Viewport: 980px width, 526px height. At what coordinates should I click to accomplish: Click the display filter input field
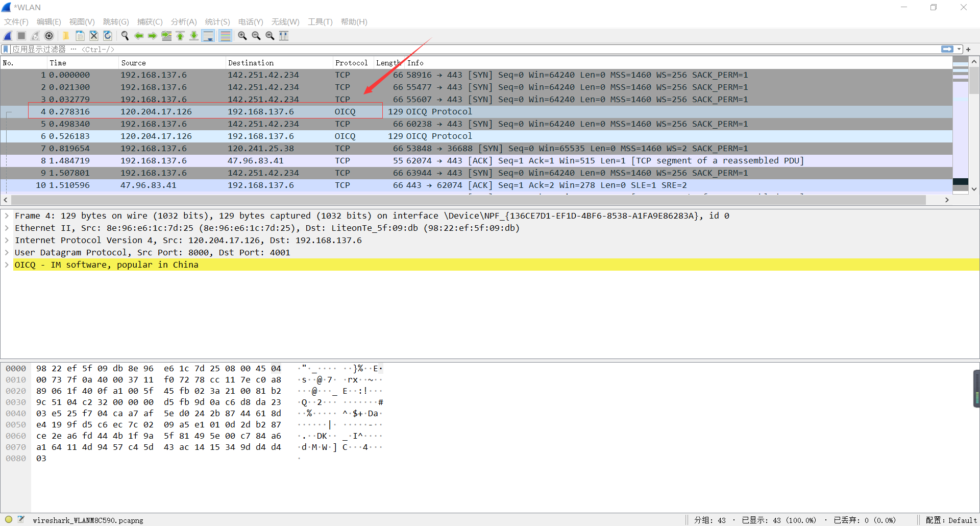pos(475,50)
